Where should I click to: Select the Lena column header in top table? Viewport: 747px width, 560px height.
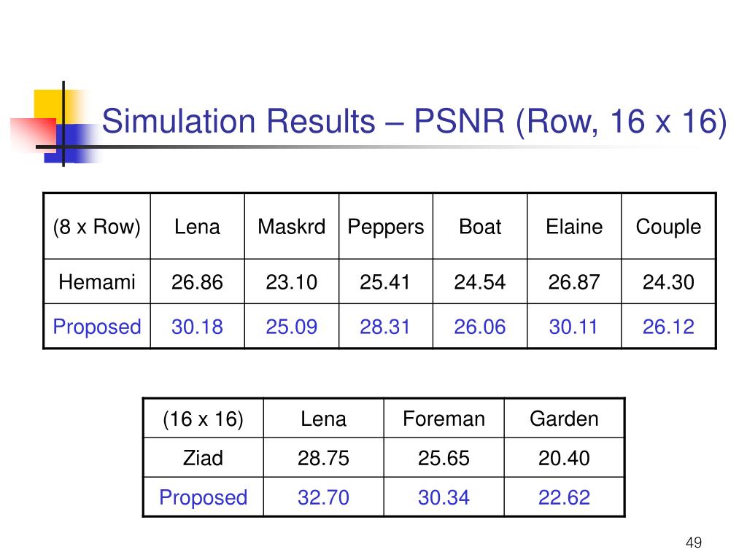(x=197, y=227)
